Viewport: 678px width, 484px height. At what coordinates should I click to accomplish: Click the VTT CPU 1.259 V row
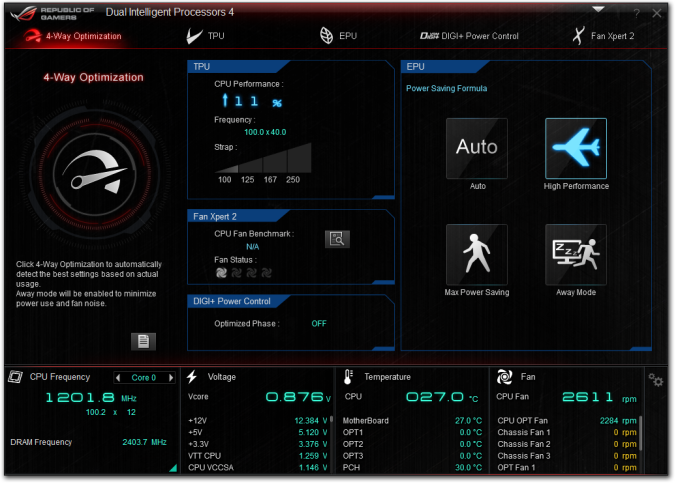pos(258,456)
